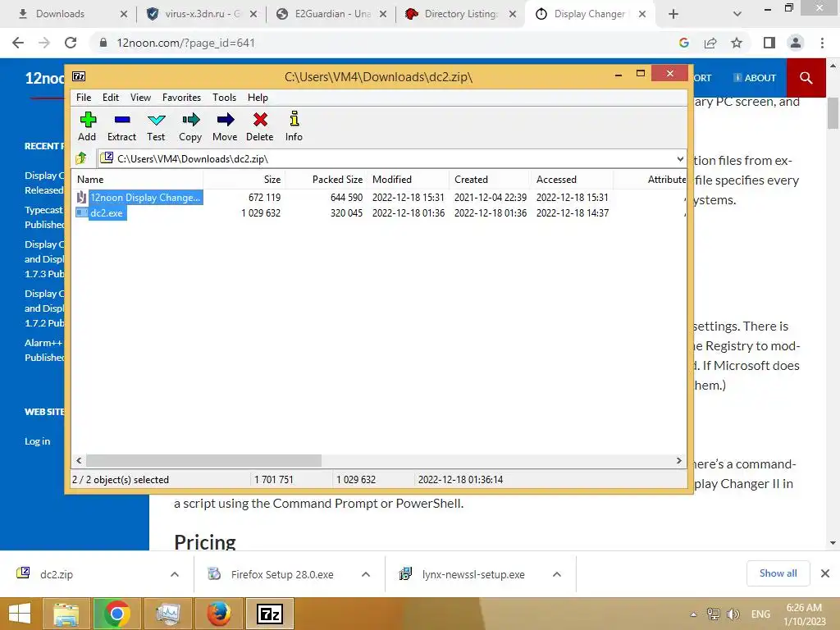
Task: Click the 7-Zip window title icon
Action: [79, 76]
